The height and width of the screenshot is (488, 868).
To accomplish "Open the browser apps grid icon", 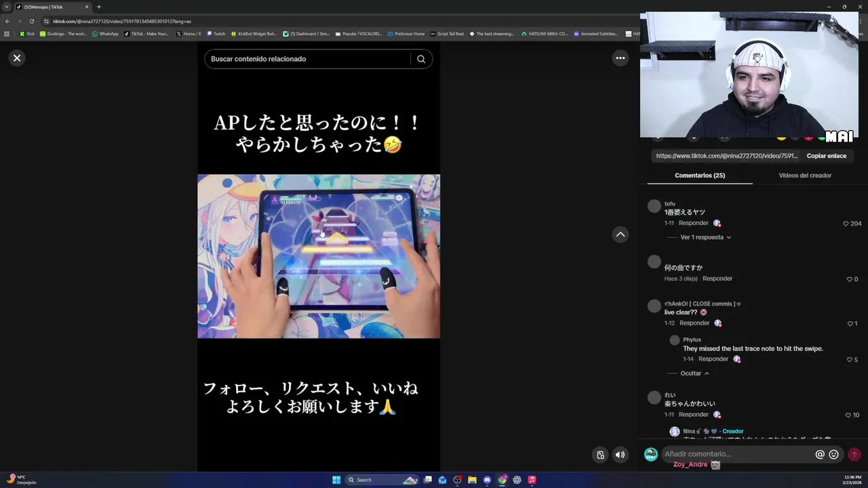I will (x=7, y=34).
